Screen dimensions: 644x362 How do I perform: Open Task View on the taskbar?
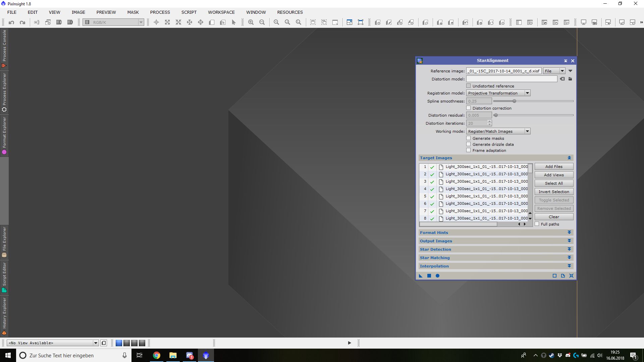click(x=140, y=355)
